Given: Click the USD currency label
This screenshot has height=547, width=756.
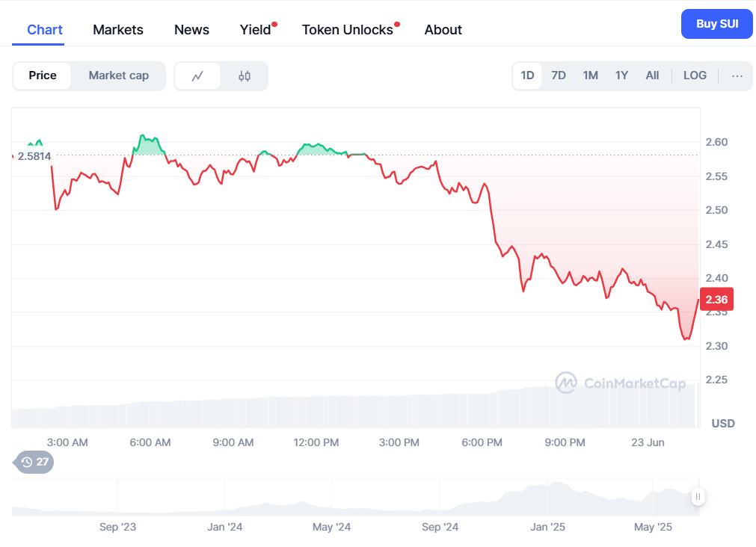Looking at the screenshot, I should (x=723, y=424).
